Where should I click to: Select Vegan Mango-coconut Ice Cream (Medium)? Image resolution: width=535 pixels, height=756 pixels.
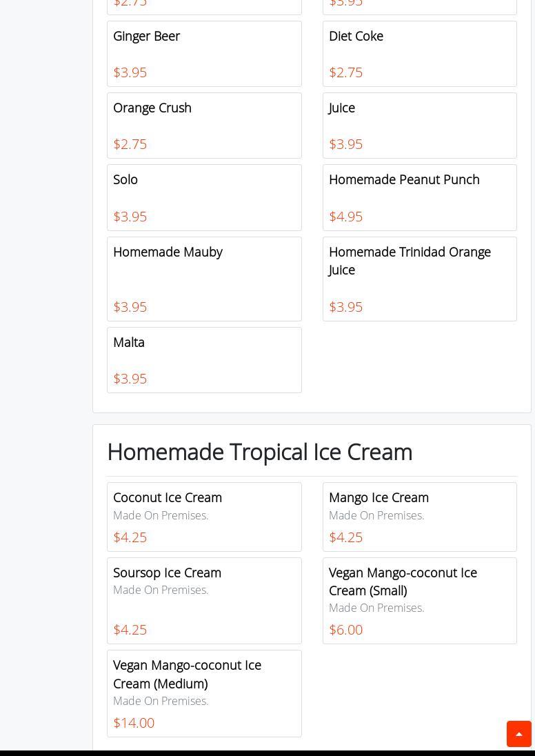tap(204, 693)
